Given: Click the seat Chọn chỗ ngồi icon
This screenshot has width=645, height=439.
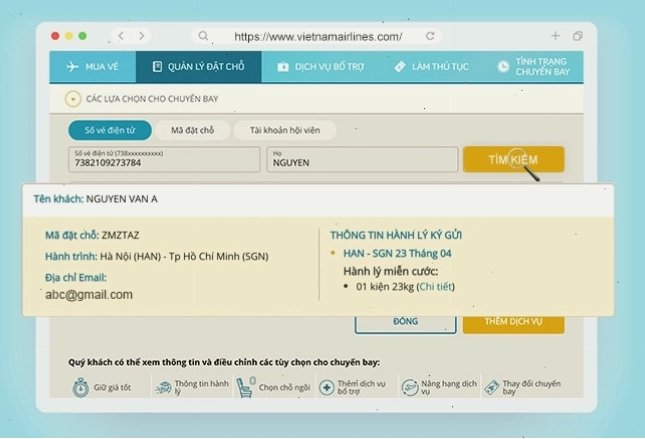Looking at the screenshot, I should (x=246, y=388).
